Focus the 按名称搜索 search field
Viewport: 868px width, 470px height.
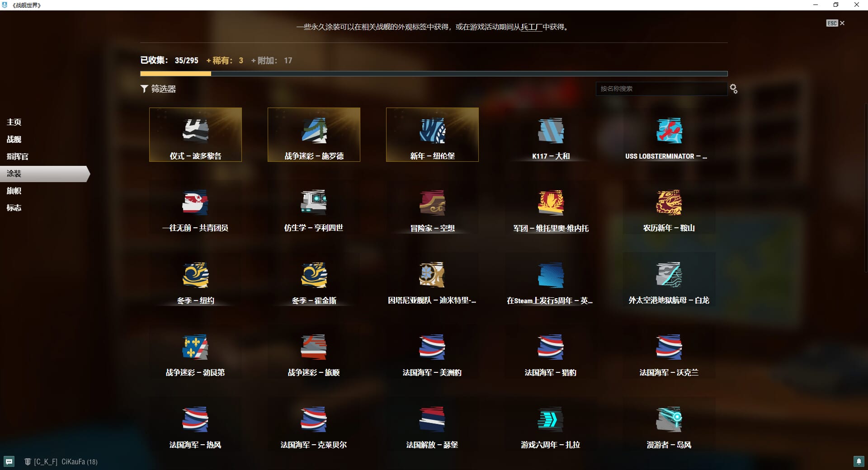(661, 89)
